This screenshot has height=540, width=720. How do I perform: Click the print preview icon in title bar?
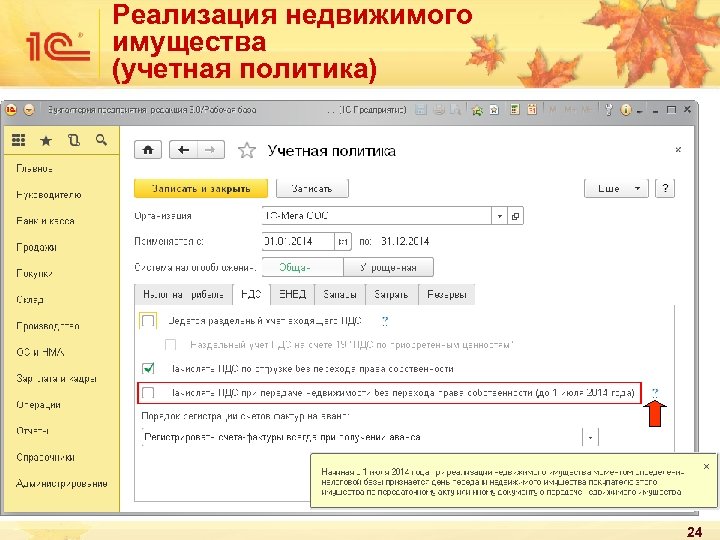456,110
